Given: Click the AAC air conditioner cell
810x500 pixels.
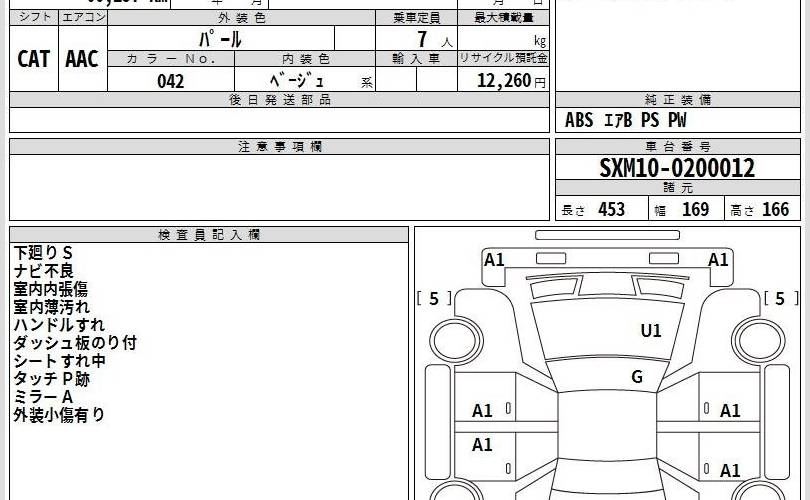Looking at the screenshot, I should (82, 59).
